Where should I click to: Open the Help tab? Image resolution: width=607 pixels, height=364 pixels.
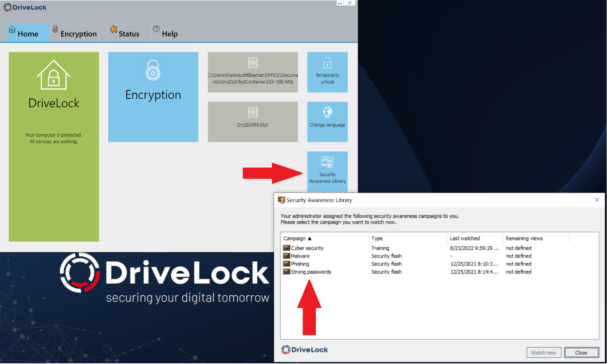(169, 33)
